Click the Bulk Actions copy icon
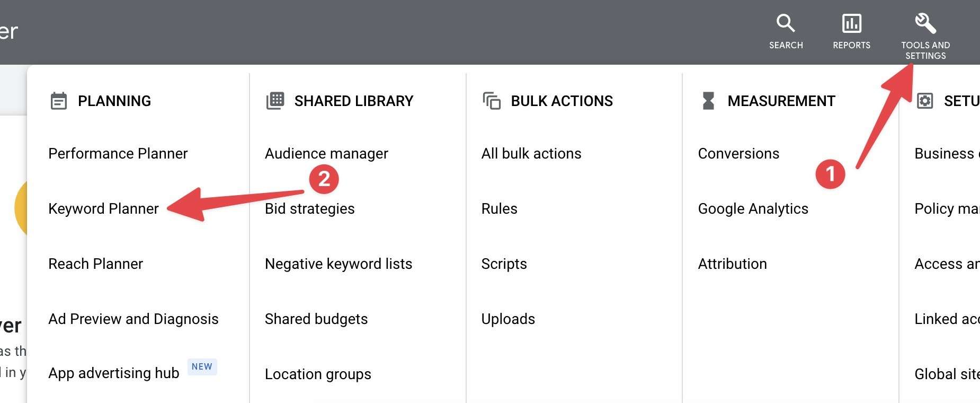This screenshot has width=980, height=403. pos(492,101)
